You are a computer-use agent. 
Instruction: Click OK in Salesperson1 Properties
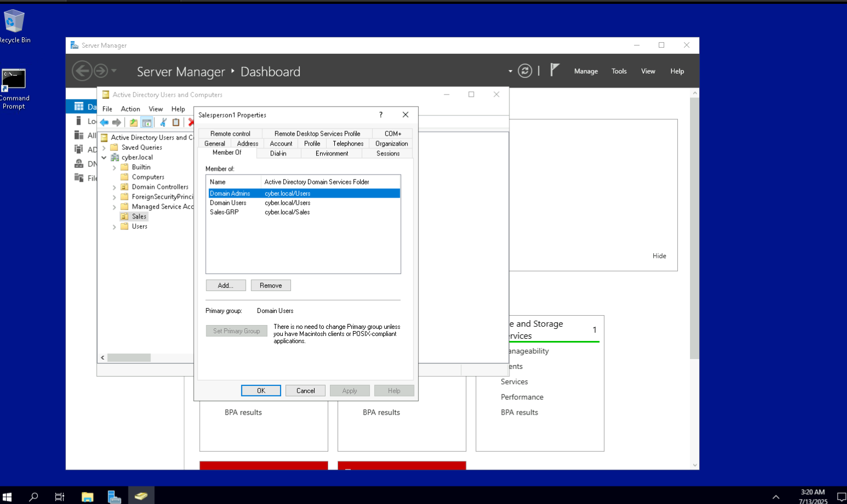click(261, 391)
